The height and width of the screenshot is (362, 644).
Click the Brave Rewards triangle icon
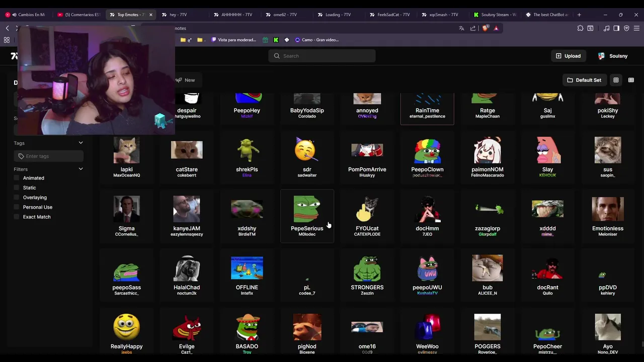(x=496, y=28)
